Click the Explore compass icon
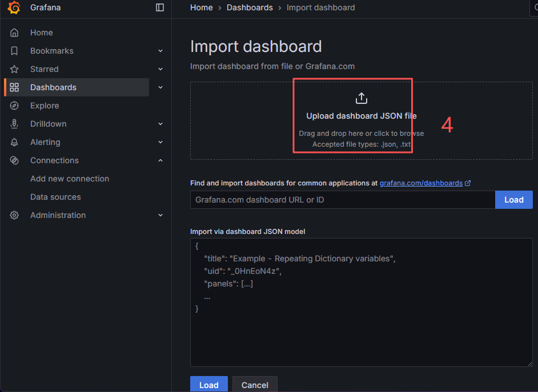Viewport: 538px width, 392px height. point(14,106)
